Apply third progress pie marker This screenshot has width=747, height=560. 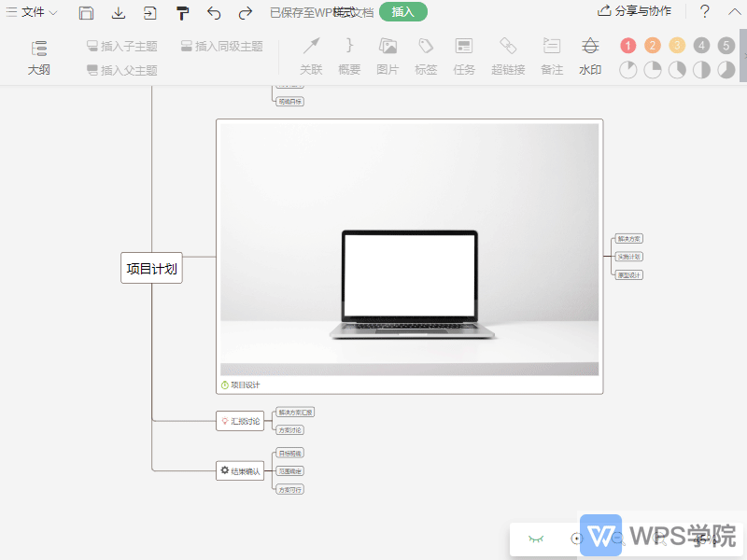pyautogui.click(x=677, y=70)
